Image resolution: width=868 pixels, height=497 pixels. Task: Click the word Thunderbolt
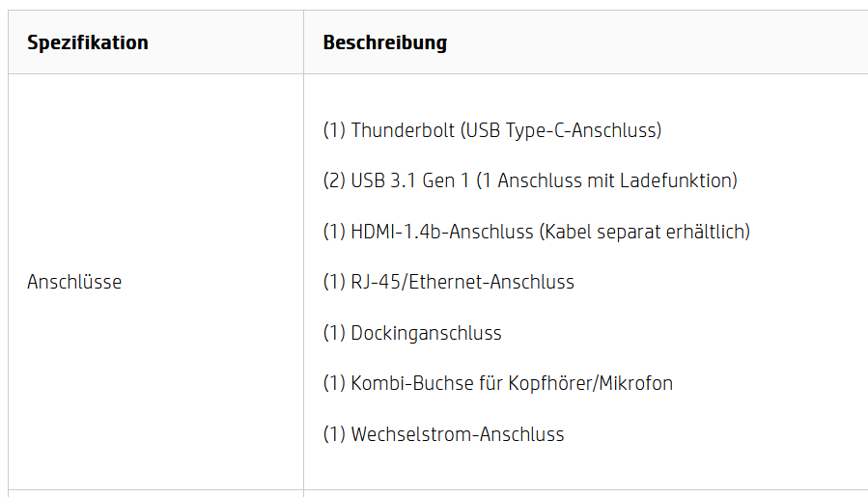coord(403,130)
